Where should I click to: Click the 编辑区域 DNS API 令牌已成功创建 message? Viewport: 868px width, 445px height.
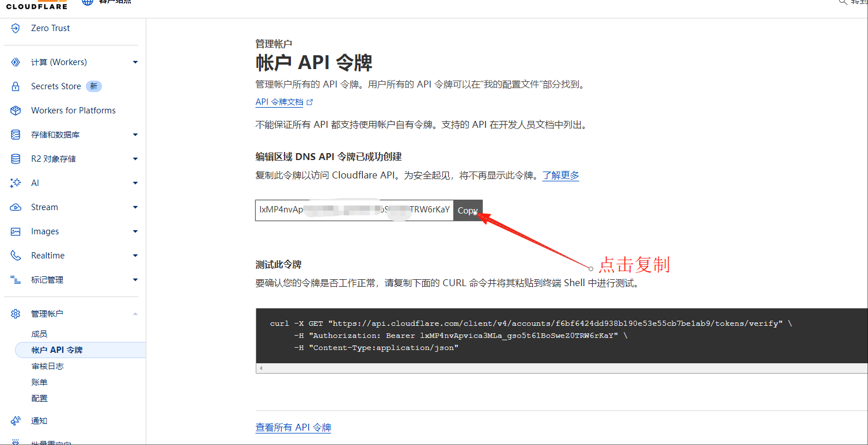click(x=329, y=157)
